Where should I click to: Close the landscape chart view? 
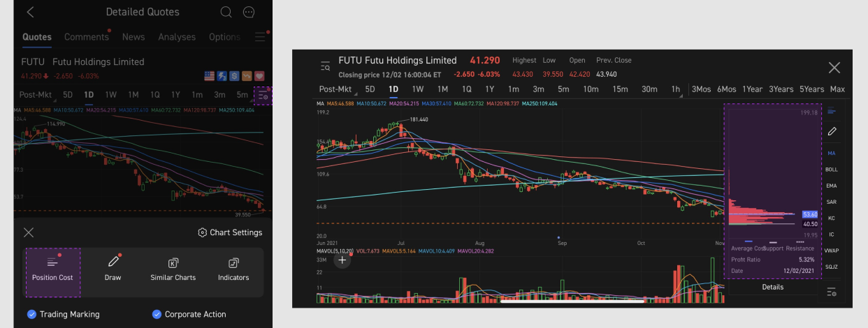pyautogui.click(x=834, y=68)
